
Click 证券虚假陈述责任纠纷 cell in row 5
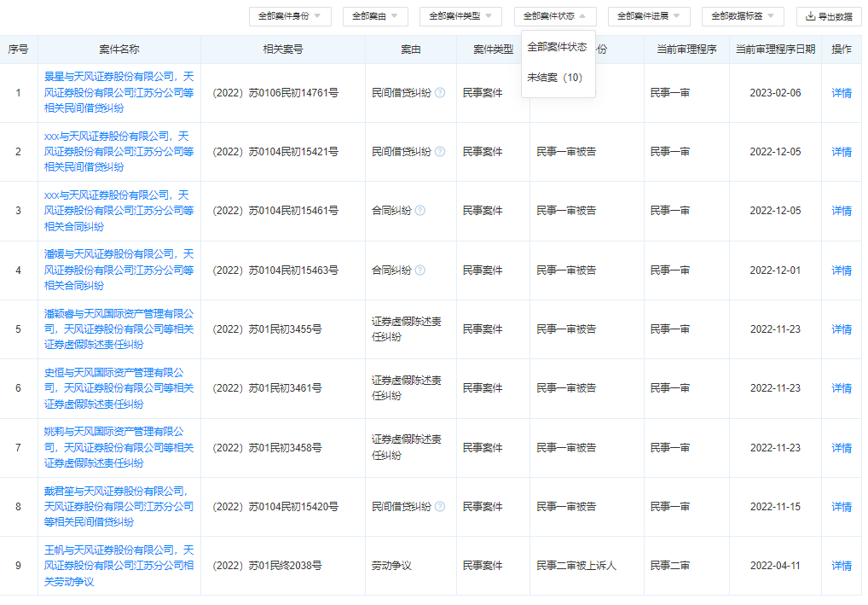[x=407, y=329]
